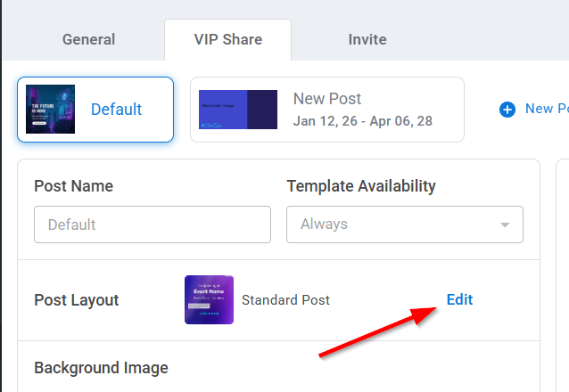
Task: Select the Default post card label
Action: pyautogui.click(x=116, y=110)
